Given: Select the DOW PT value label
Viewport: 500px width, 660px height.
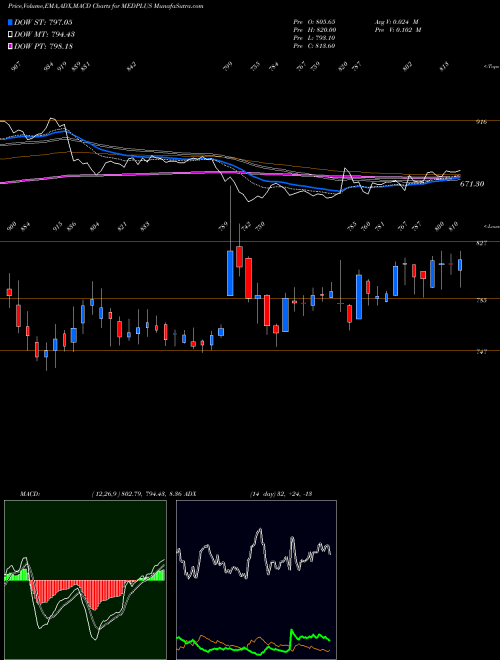Looking at the screenshot, I should 43,46.
